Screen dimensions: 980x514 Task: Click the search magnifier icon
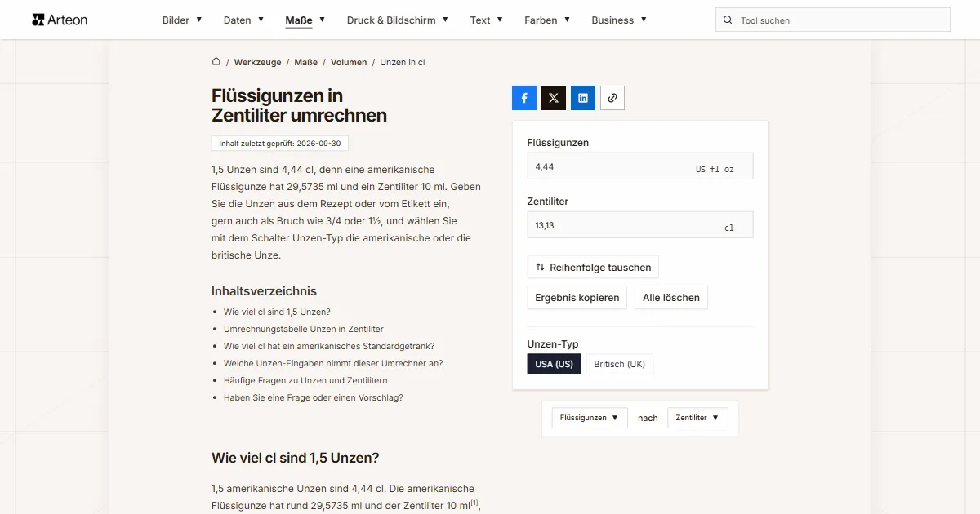(x=728, y=20)
